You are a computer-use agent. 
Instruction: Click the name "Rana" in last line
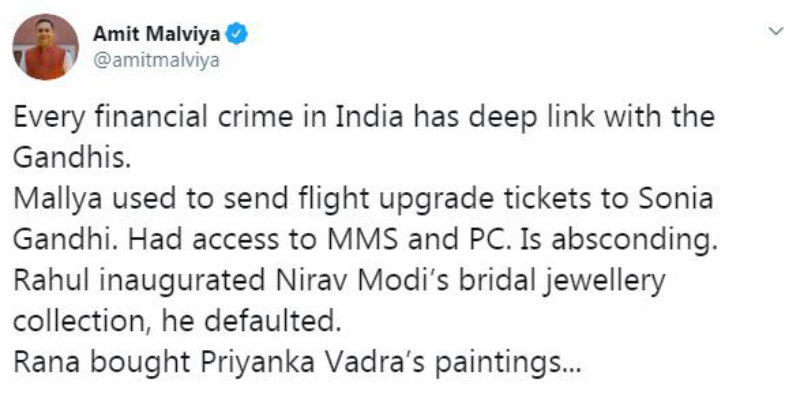click(x=47, y=362)
